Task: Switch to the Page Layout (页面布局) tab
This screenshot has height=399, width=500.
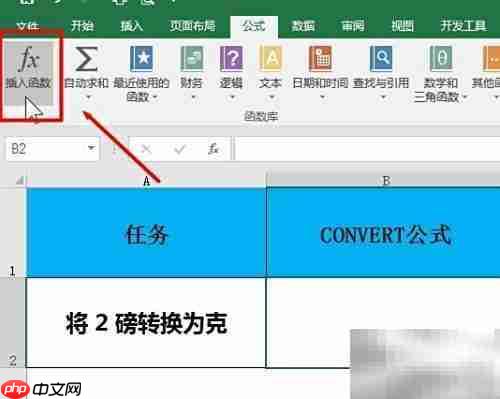Action: click(x=192, y=26)
